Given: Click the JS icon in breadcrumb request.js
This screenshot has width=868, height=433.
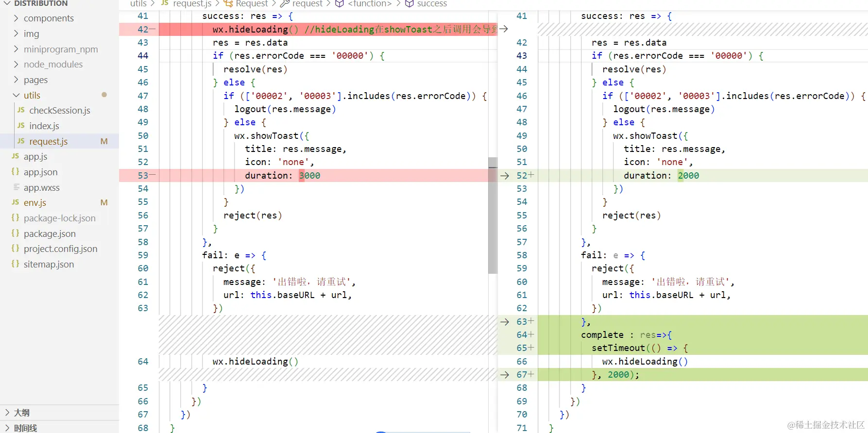Looking at the screenshot, I should 165,3.
